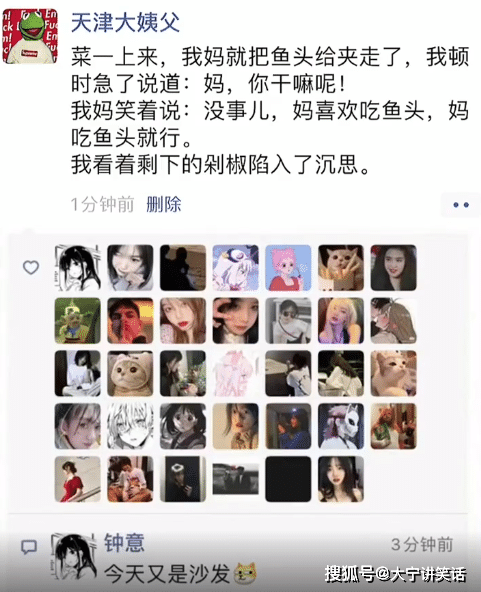Select first manga girl liker avatar
481x592 pixels.
[77, 268]
